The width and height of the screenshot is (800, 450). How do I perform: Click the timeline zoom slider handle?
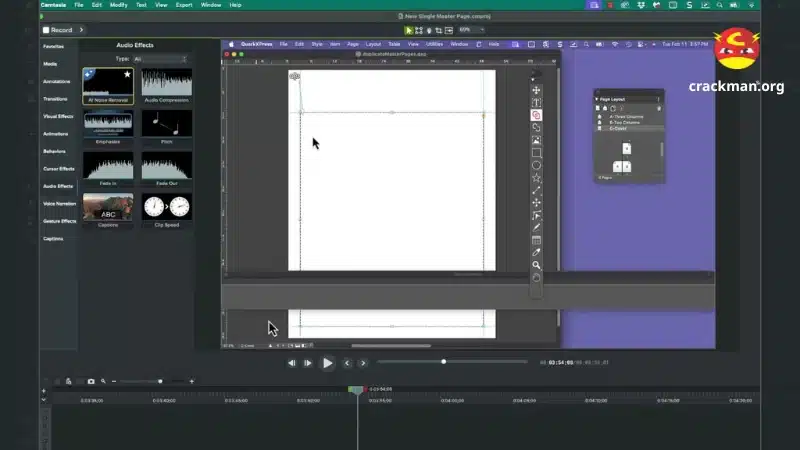coord(160,381)
